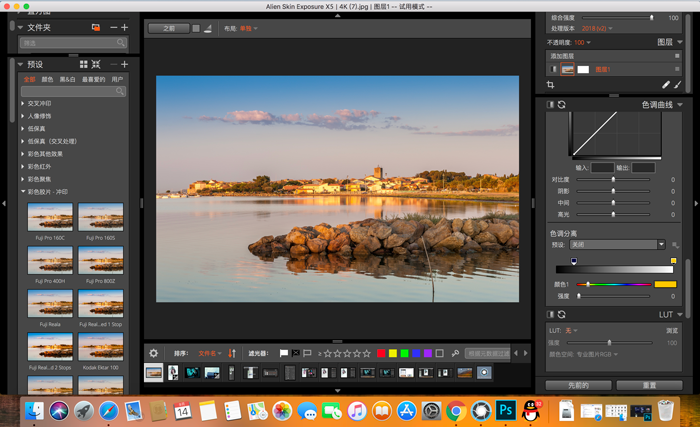Switch to the 黑&白 presets tab
The width and height of the screenshot is (700, 427).
(x=67, y=79)
